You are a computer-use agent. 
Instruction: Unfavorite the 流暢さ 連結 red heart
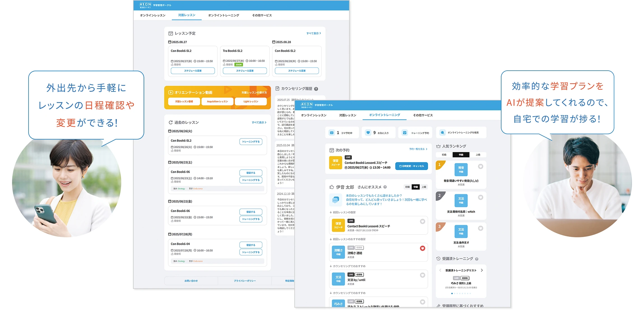(x=423, y=248)
